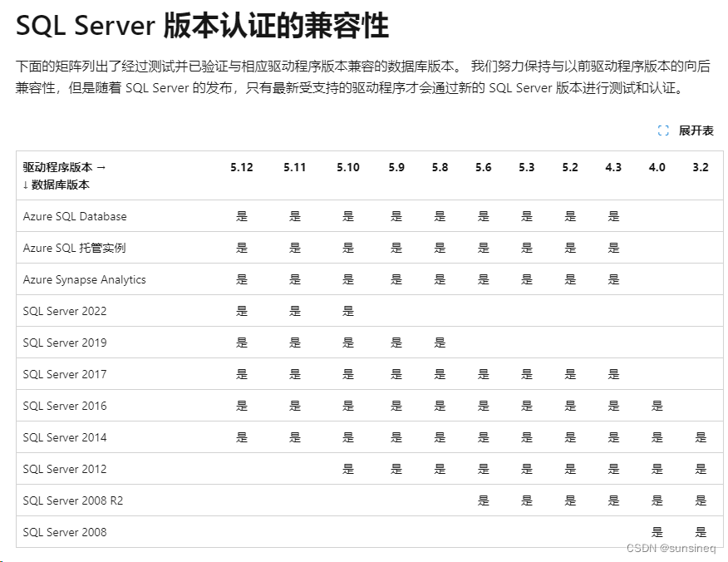
Task: Click 是 for SQL Server 2016 under 4.0
Action: [x=657, y=406]
